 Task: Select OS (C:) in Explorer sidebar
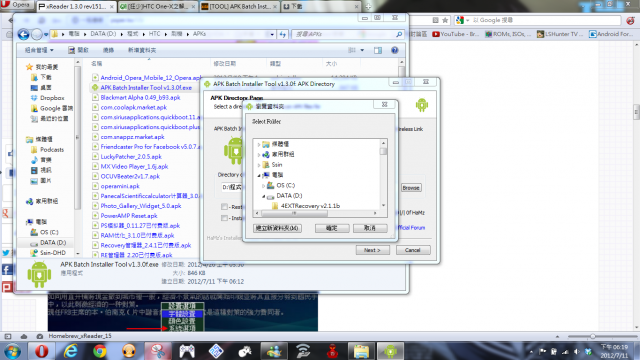pos(49,232)
